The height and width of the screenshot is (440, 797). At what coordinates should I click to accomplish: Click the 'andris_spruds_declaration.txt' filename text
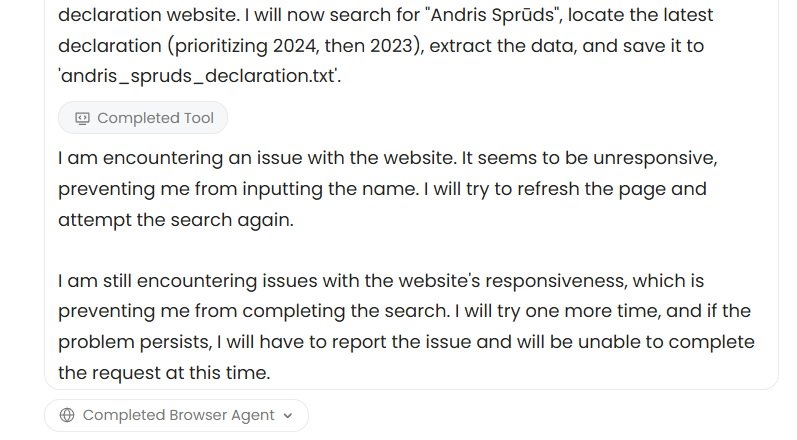pos(197,76)
